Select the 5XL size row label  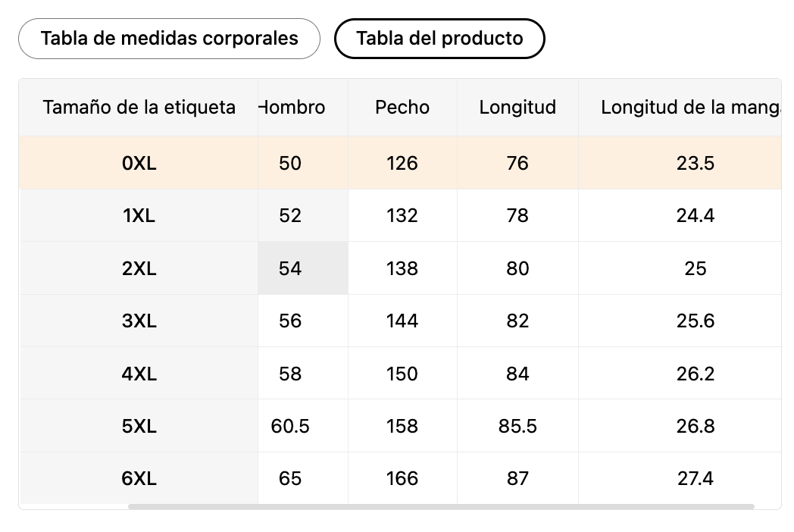139,426
